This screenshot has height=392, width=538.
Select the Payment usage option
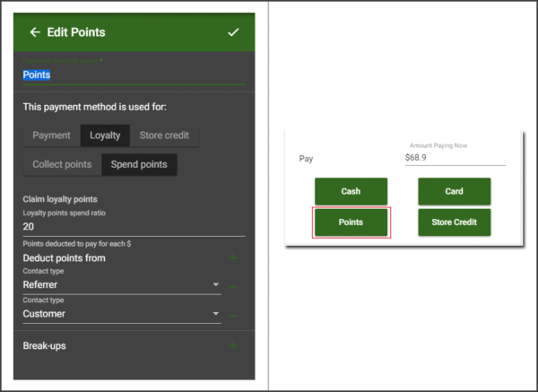pos(51,135)
